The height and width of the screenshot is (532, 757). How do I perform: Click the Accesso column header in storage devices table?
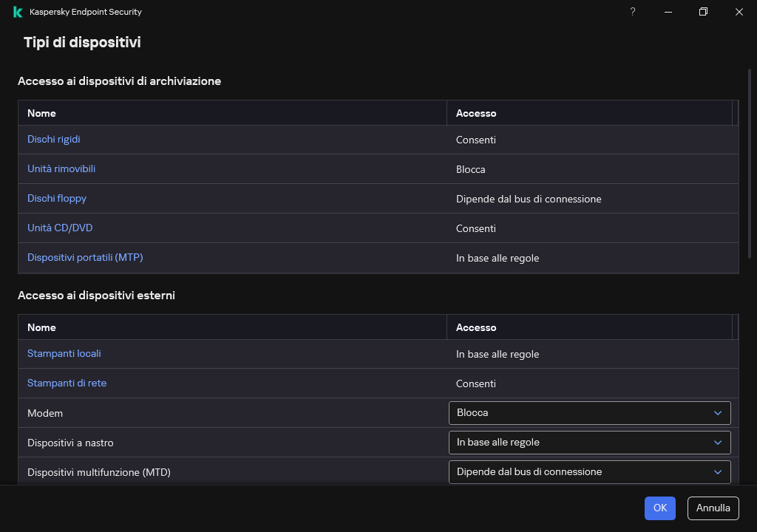pyautogui.click(x=476, y=113)
